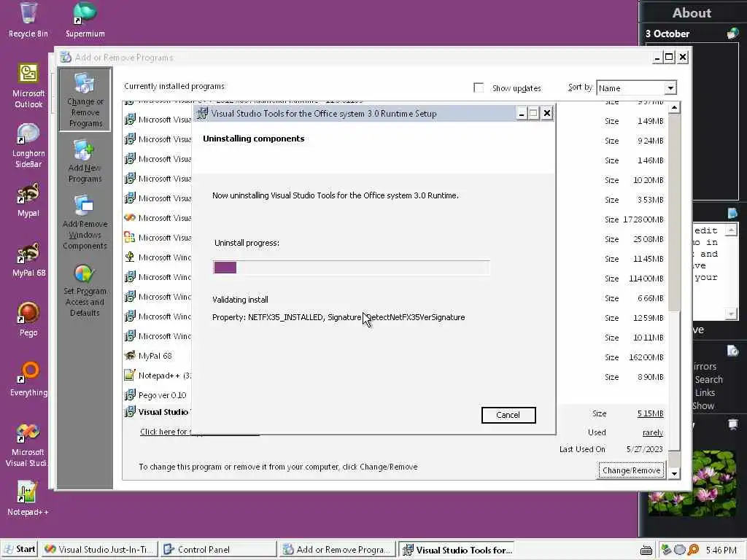Image resolution: width=747 pixels, height=560 pixels.
Task: Launch the Mypal desktop shortcut
Action: [x=28, y=200]
